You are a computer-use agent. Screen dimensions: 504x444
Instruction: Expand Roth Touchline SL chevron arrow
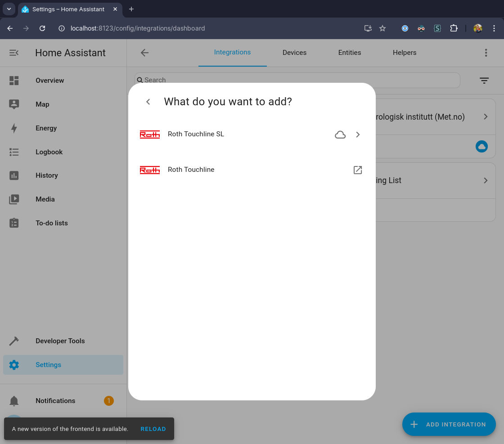click(x=358, y=135)
